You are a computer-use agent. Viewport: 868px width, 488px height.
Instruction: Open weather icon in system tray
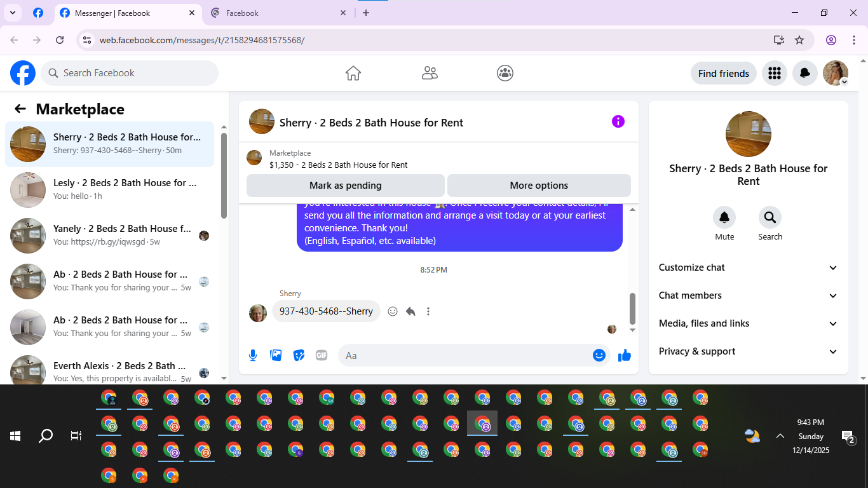(x=752, y=436)
